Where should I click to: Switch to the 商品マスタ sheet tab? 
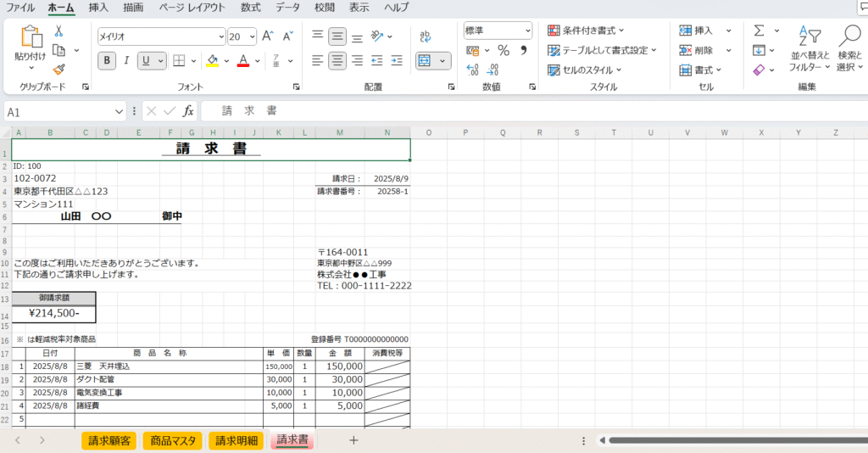[x=173, y=440]
